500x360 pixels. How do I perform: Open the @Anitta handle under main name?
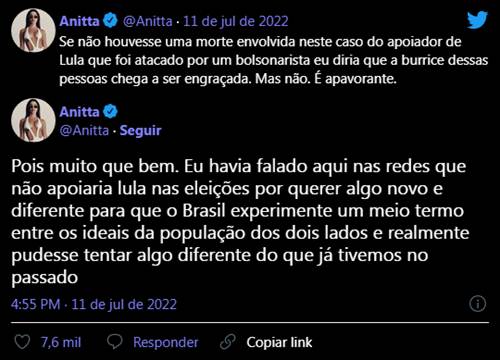tap(84, 130)
